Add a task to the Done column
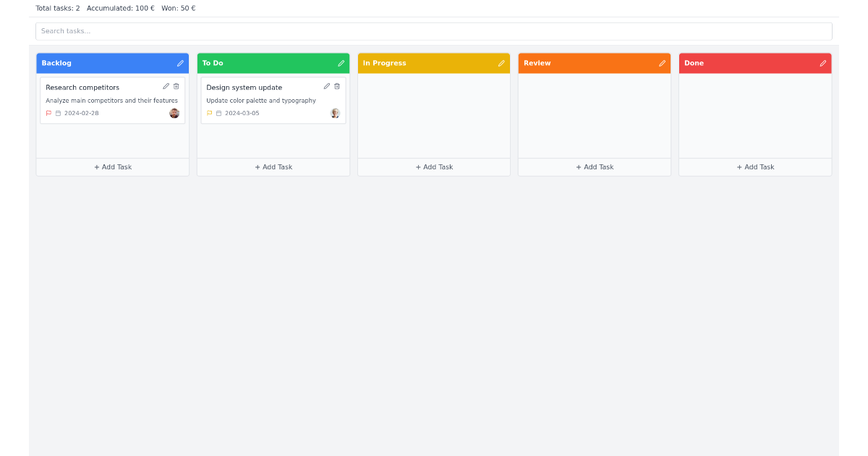 point(755,166)
